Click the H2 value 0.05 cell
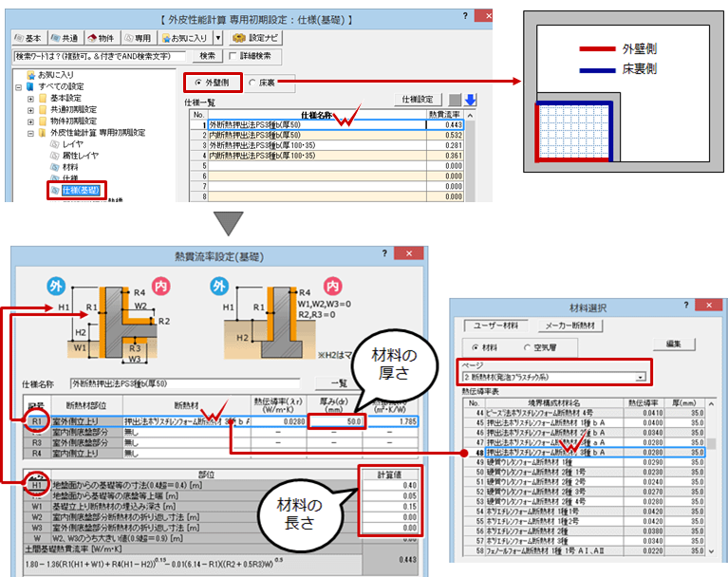The height and width of the screenshot is (577, 728). (x=390, y=496)
